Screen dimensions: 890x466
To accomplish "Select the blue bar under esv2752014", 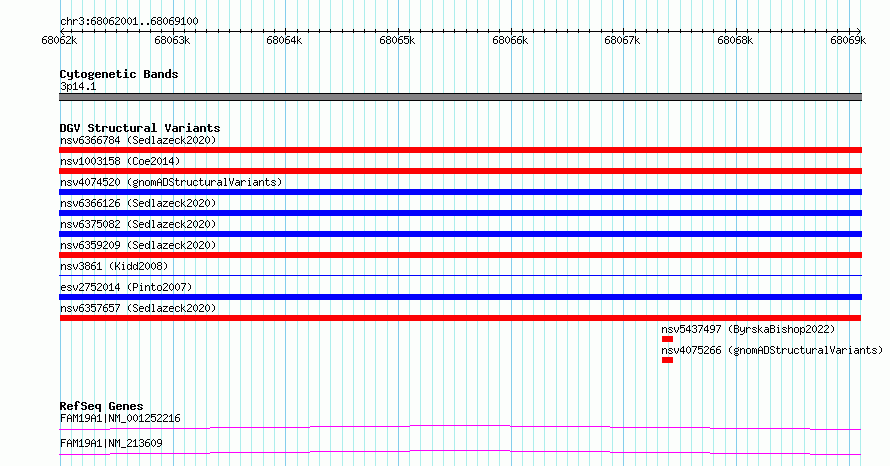I will pos(460,297).
